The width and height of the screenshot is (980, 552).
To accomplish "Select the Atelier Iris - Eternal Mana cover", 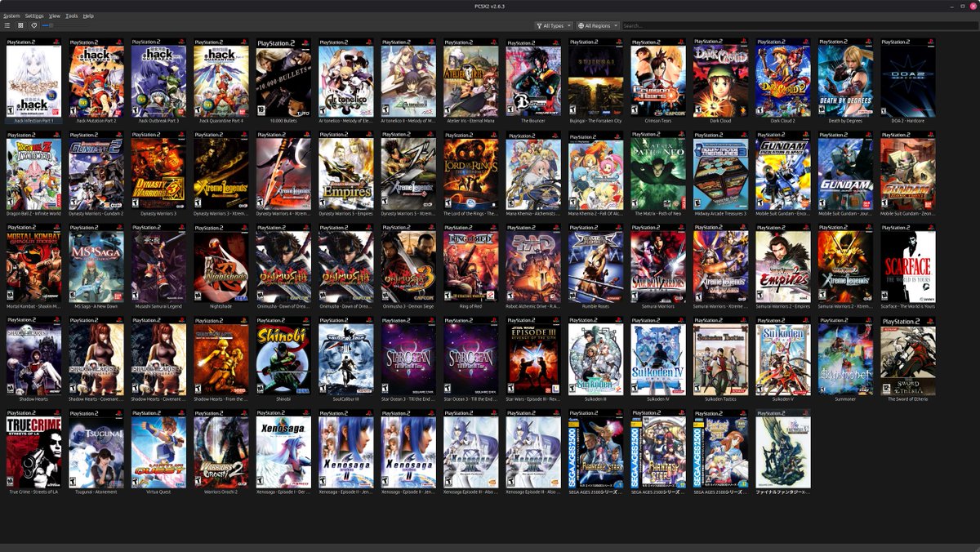I will click(x=471, y=78).
